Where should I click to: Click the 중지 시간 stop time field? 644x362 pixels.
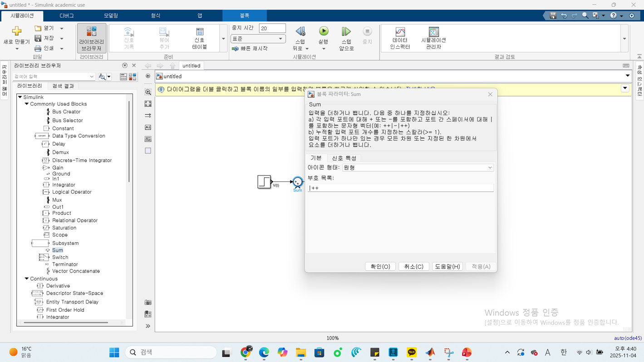point(272,29)
